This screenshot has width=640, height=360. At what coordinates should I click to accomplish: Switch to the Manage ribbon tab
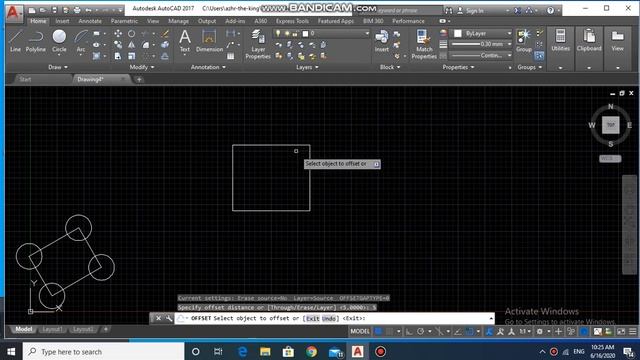click(178, 21)
